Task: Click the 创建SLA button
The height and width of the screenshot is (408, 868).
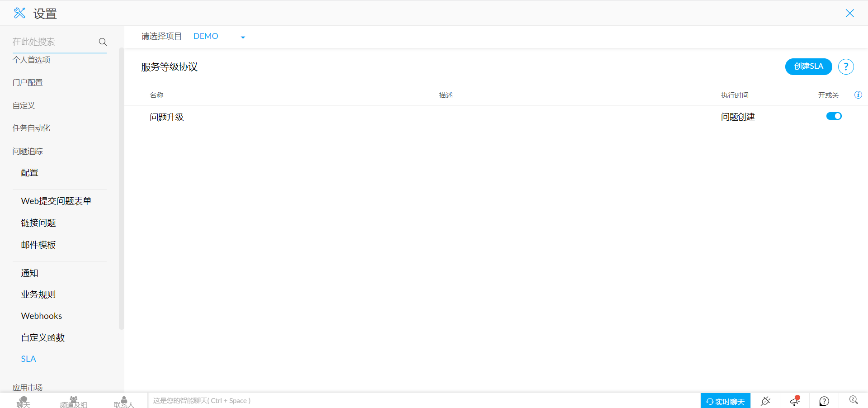Action: pos(808,66)
